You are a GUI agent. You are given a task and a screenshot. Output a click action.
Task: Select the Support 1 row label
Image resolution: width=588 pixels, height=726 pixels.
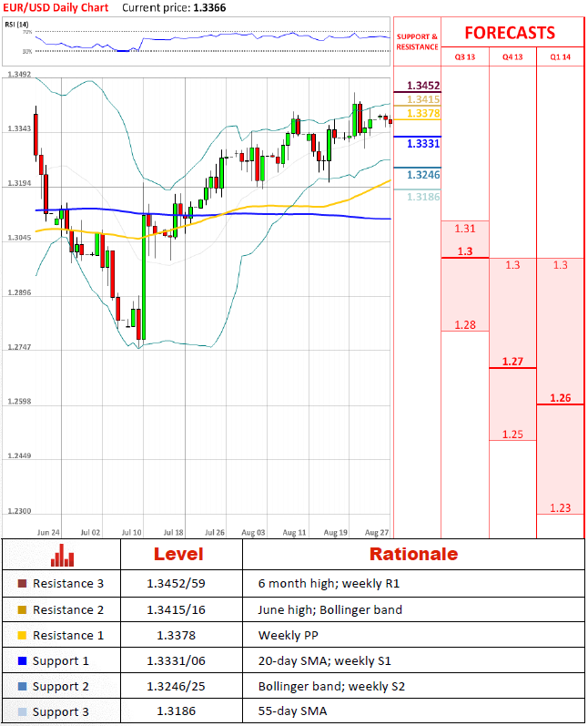pyautogui.click(x=61, y=661)
